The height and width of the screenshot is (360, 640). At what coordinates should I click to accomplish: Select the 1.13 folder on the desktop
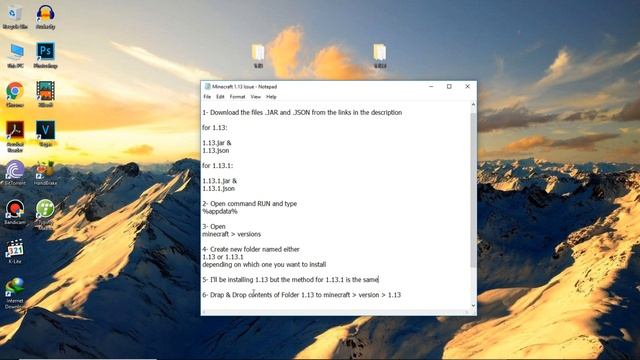pos(258,56)
